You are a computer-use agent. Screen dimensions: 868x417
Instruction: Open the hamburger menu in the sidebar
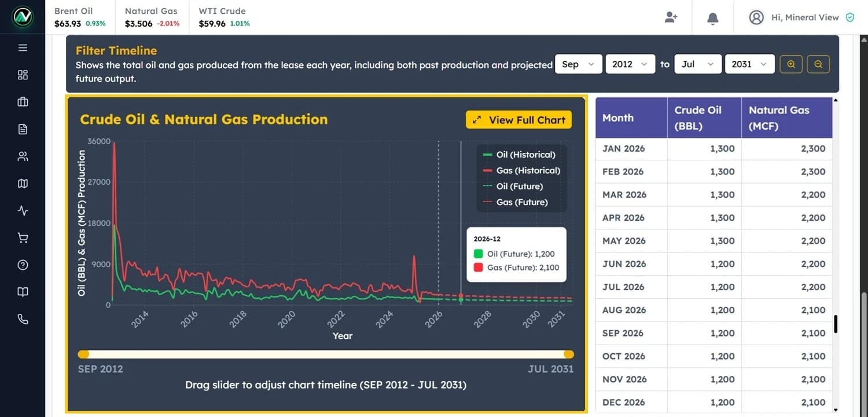point(23,47)
